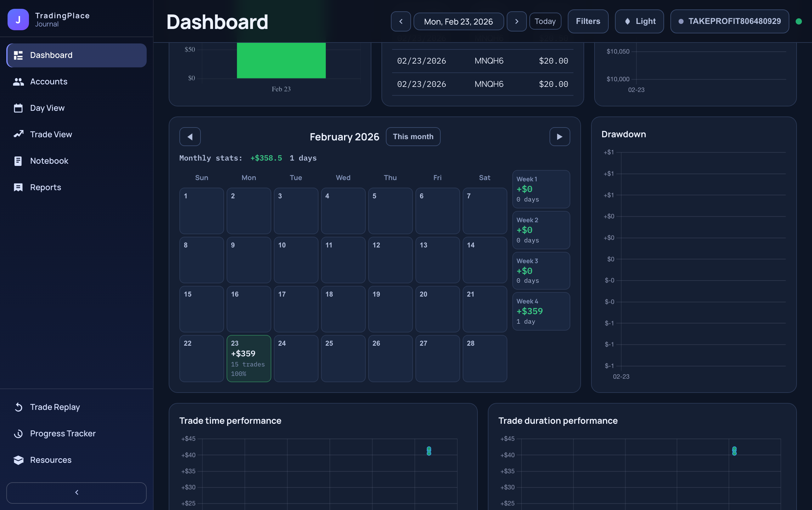Screen dimensions: 812x510
Task: Collapse the sidebar with bottom chevron
Action: pos(76,492)
